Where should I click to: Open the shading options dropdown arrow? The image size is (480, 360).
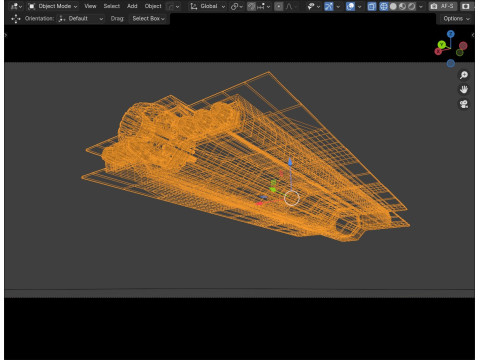(x=421, y=6)
